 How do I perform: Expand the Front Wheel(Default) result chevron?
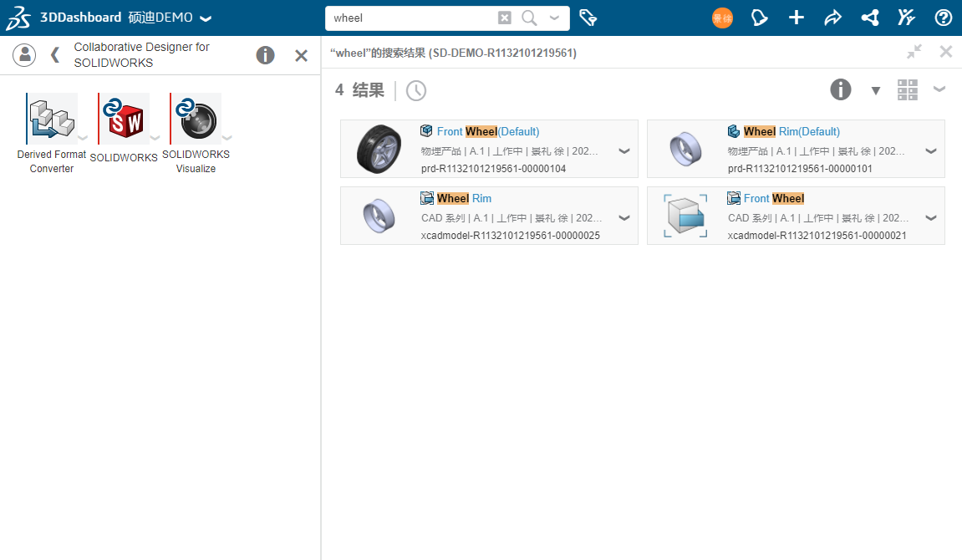pyautogui.click(x=624, y=151)
